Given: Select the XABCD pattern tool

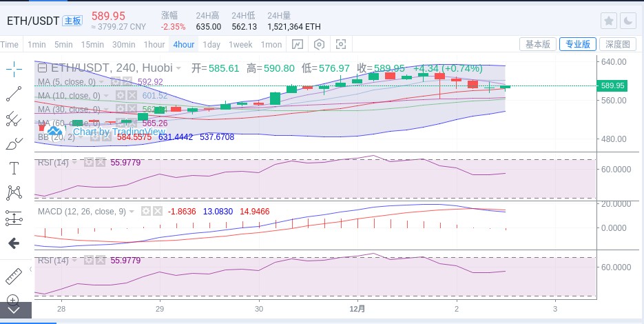Looking at the screenshot, I should click(14, 193).
